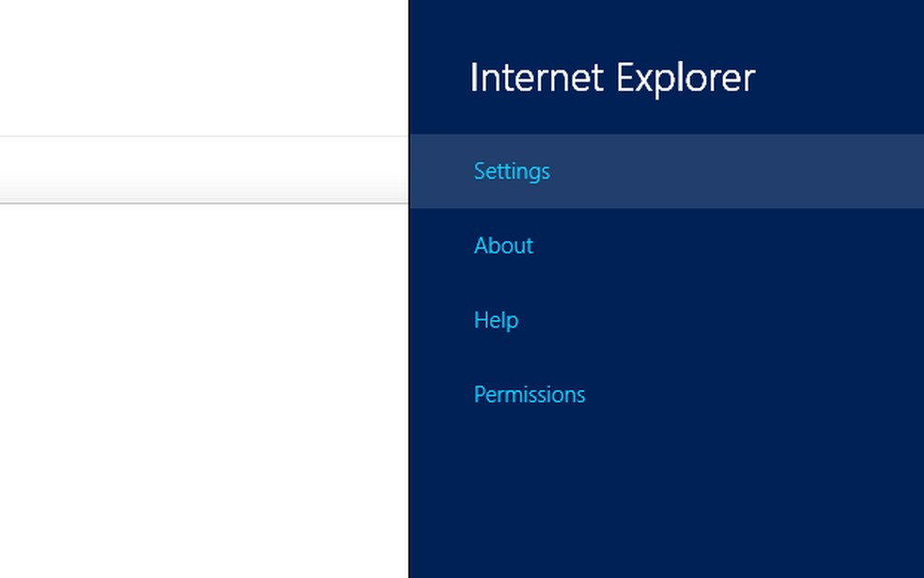
Task: Select About in the Internet Explorer pane
Action: point(503,246)
